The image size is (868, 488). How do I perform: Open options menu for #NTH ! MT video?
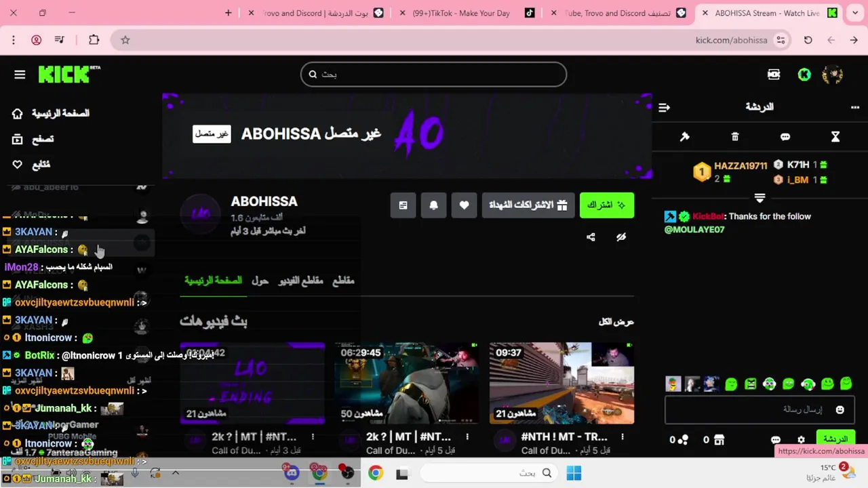pyautogui.click(x=622, y=437)
